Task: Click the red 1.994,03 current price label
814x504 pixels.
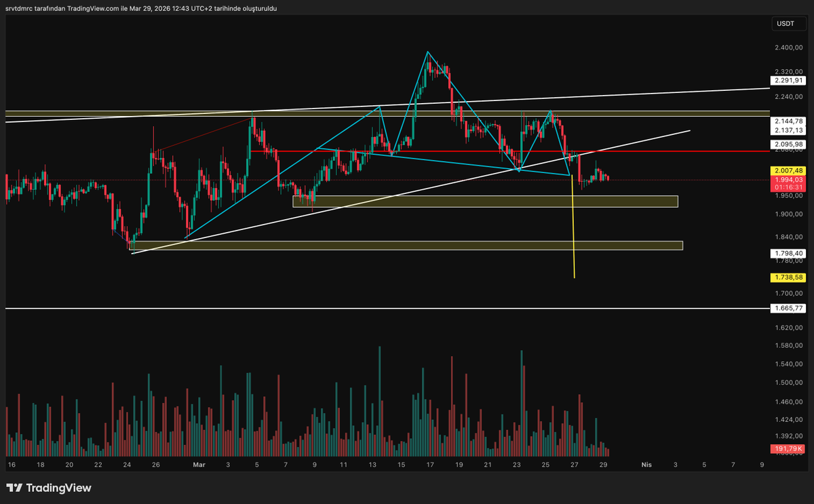Action: pos(789,179)
